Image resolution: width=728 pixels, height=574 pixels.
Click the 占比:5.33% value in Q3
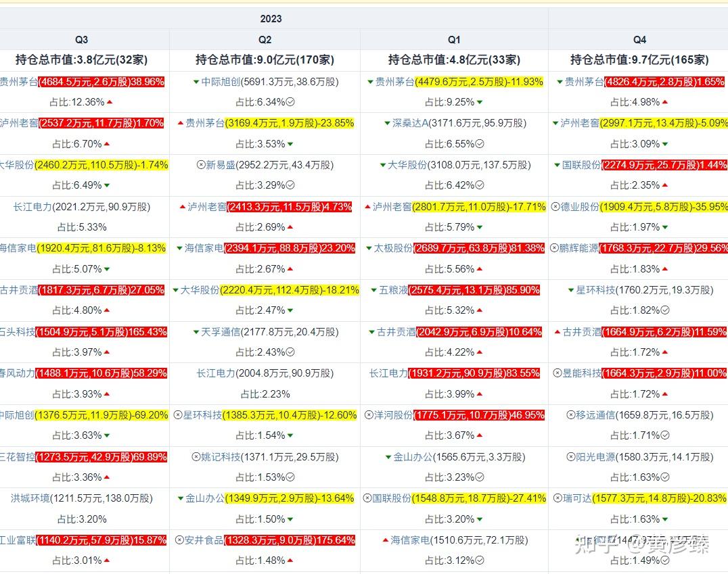pyautogui.click(x=82, y=227)
